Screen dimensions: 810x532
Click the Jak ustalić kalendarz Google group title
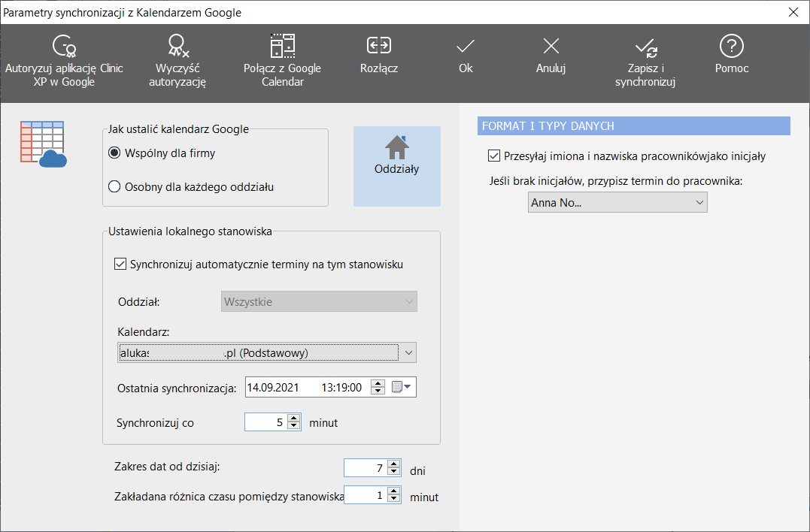point(178,129)
